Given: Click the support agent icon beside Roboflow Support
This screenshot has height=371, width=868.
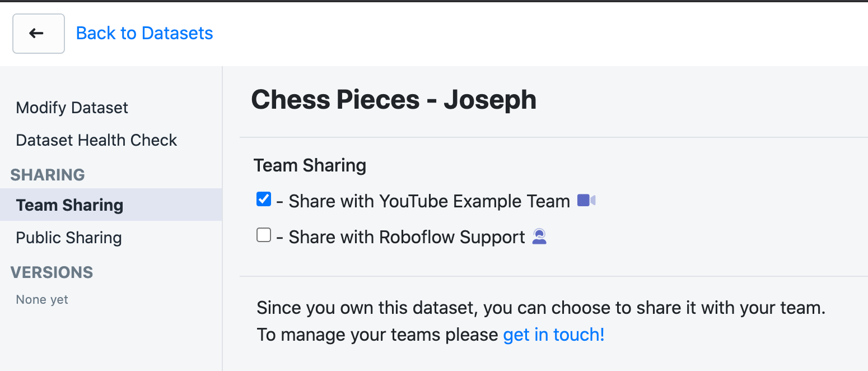Looking at the screenshot, I should pos(539,236).
